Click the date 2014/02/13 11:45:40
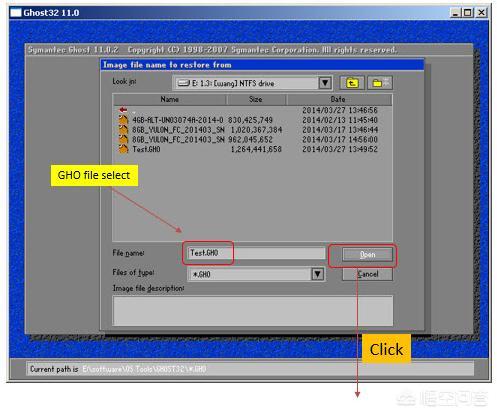 coord(340,120)
